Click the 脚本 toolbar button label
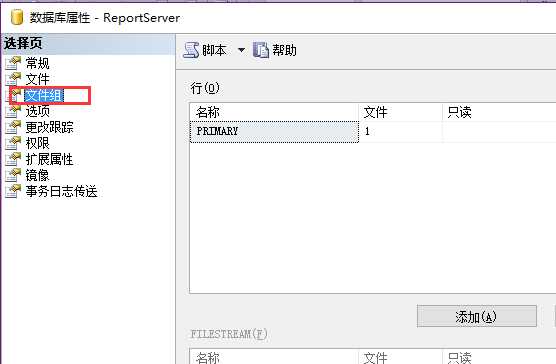Image resolution: width=556 pixels, height=364 pixels. click(214, 50)
